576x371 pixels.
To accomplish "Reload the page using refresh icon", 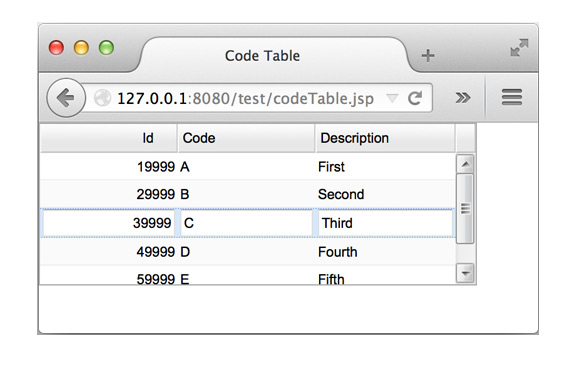I will click(x=415, y=98).
